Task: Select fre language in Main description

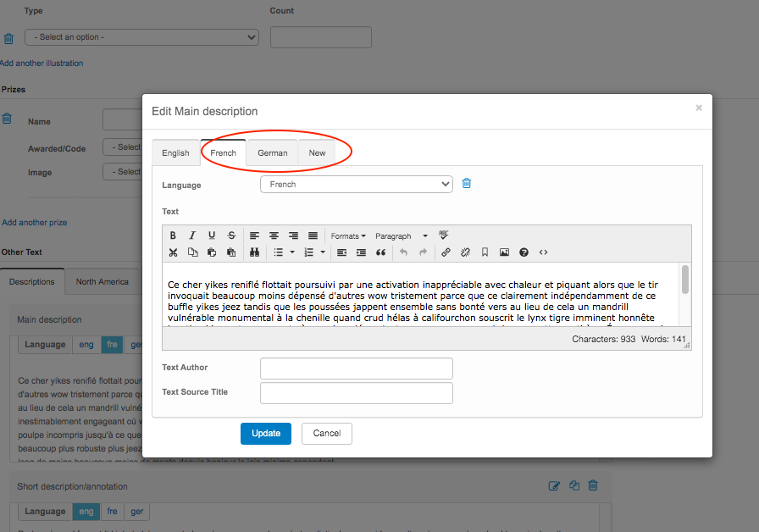Action: coord(112,345)
